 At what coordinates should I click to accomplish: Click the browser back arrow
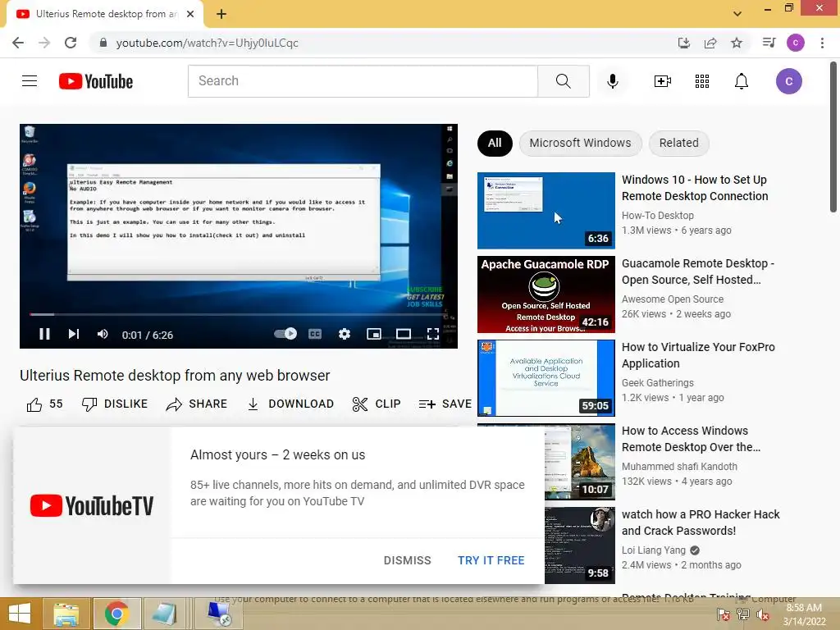coord(18,43)
